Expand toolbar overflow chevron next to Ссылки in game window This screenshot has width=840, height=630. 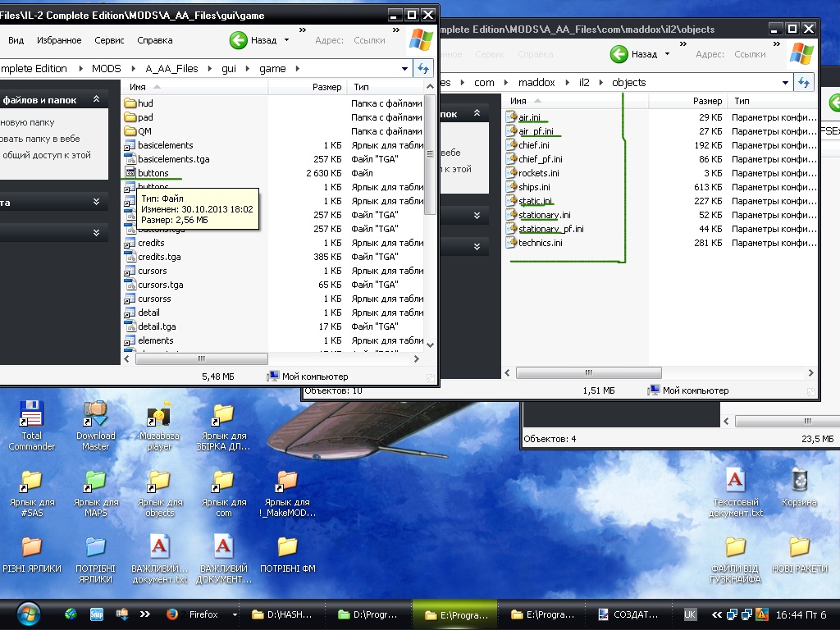pos(396,30)
